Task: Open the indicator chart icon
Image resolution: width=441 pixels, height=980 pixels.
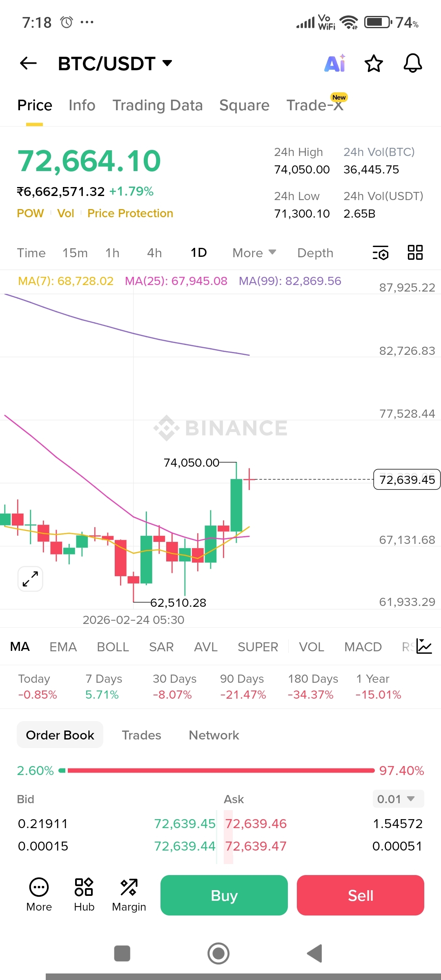Action: [424, 646]
